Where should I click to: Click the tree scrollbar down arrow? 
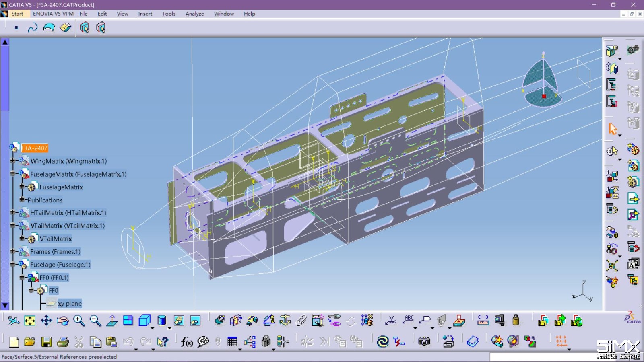(5, 306)
